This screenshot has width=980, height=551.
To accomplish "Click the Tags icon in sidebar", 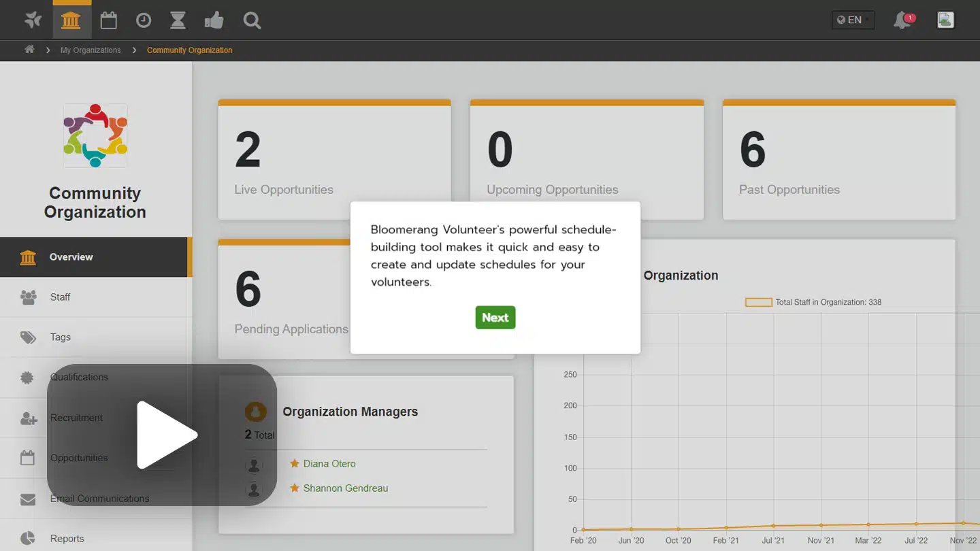I will 28,337.
